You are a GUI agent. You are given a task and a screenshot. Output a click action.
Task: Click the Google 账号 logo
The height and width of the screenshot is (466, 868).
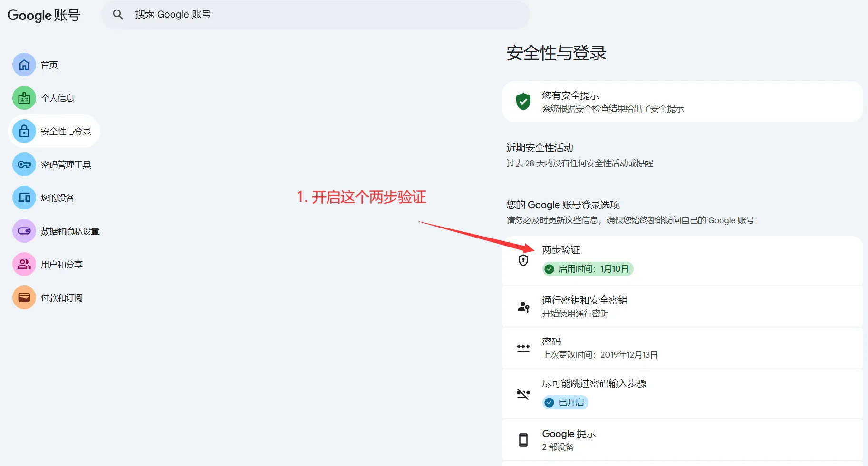[43, 15]
